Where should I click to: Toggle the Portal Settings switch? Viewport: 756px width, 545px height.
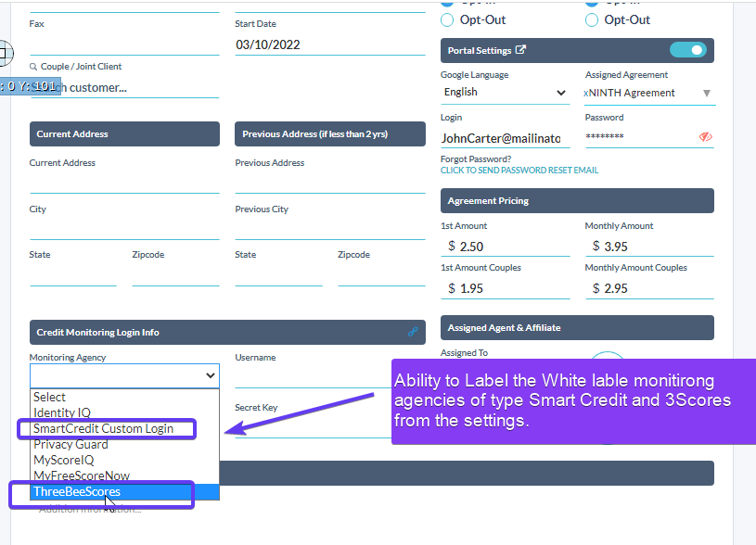click(688, 50)
